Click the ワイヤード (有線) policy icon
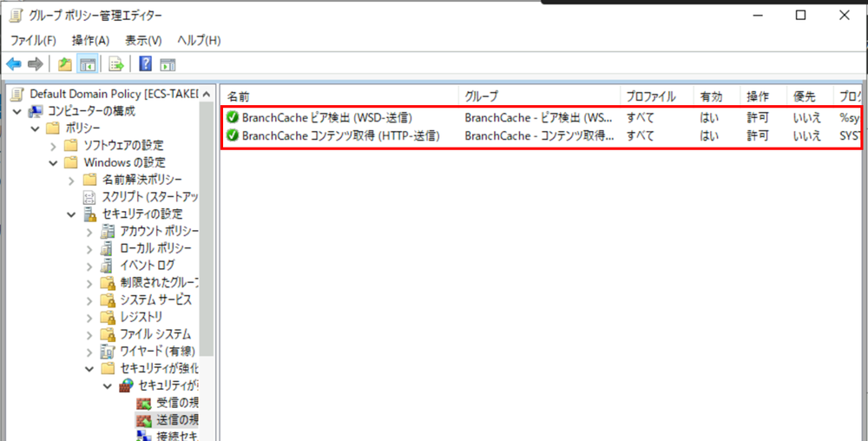Image resolution: width=868 pixels, height=441 pixels. pyautogui.click(x=108, y=352)
